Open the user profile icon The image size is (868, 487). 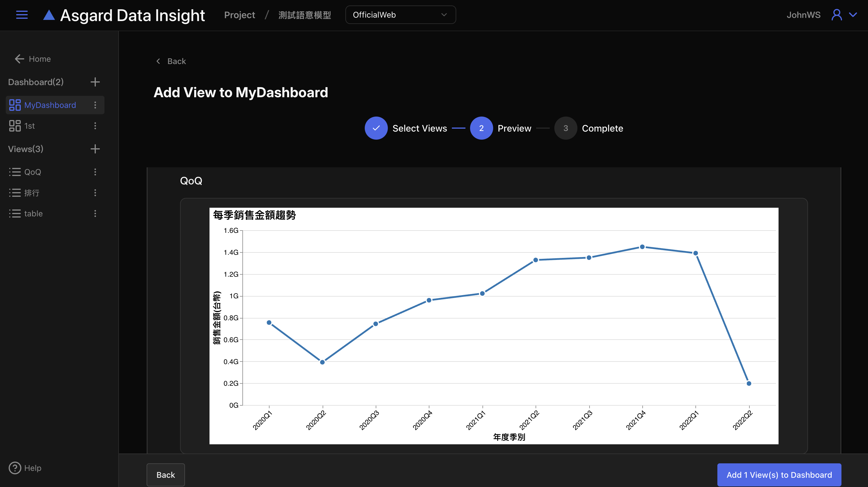coord(836,15)
